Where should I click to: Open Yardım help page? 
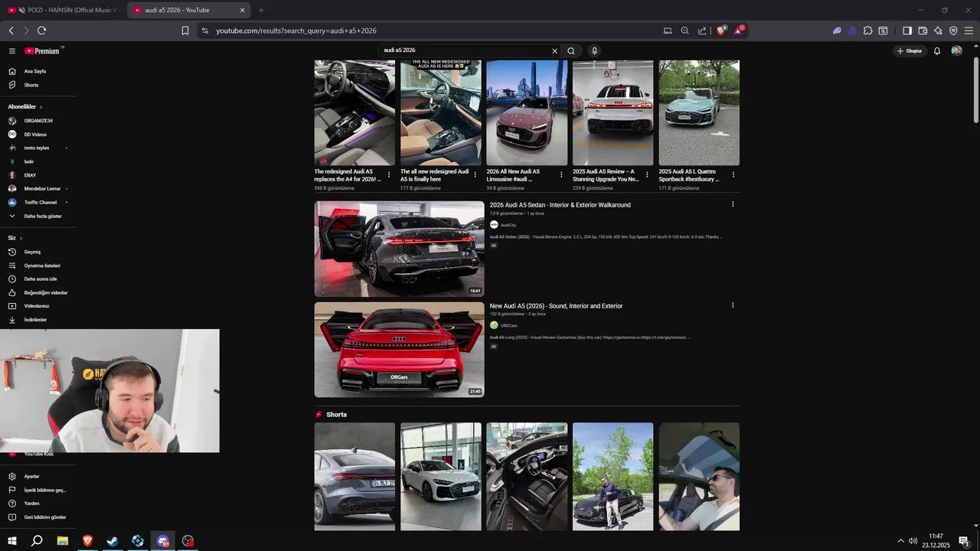click(x=38, y=504)
